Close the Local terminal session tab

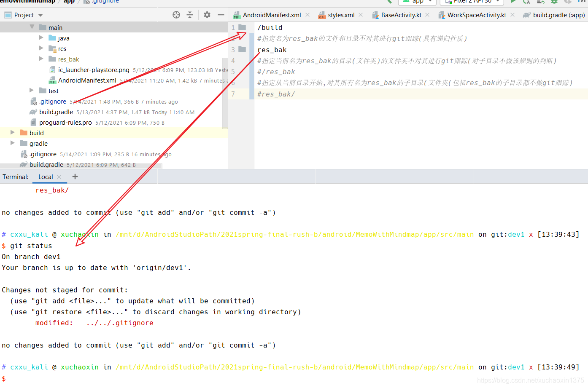pos(59,177)
